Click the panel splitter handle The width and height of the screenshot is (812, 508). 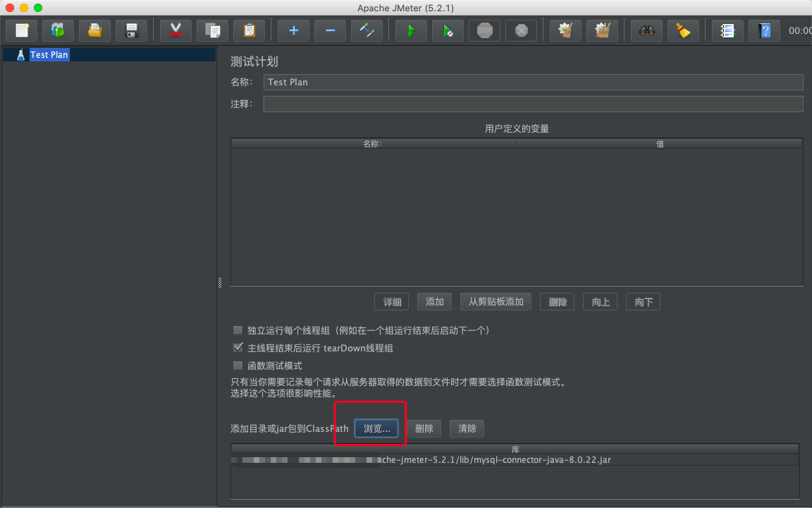pyautogui.click(x=220, y=282)
